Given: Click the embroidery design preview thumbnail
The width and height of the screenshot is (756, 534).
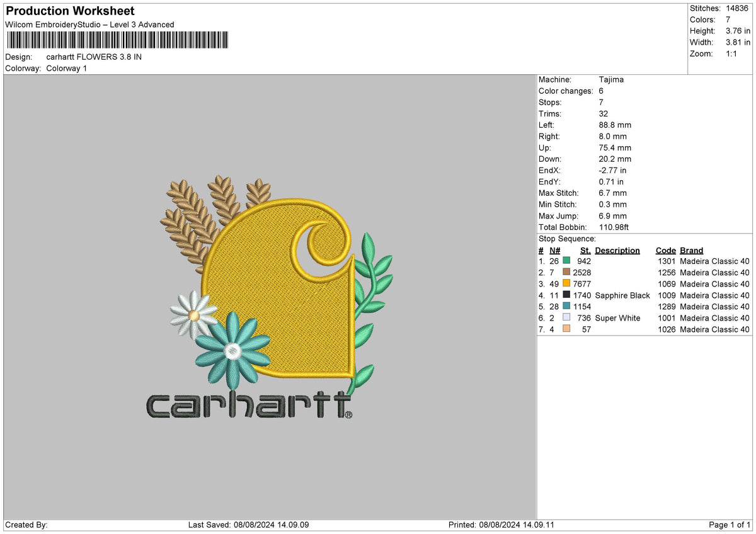Looking at the screenshot, I should [x=270, y=296].
